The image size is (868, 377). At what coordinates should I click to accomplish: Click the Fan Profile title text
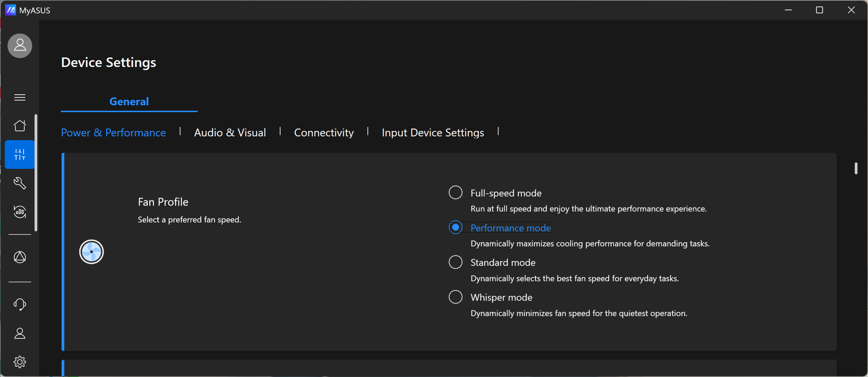[163, 202]
